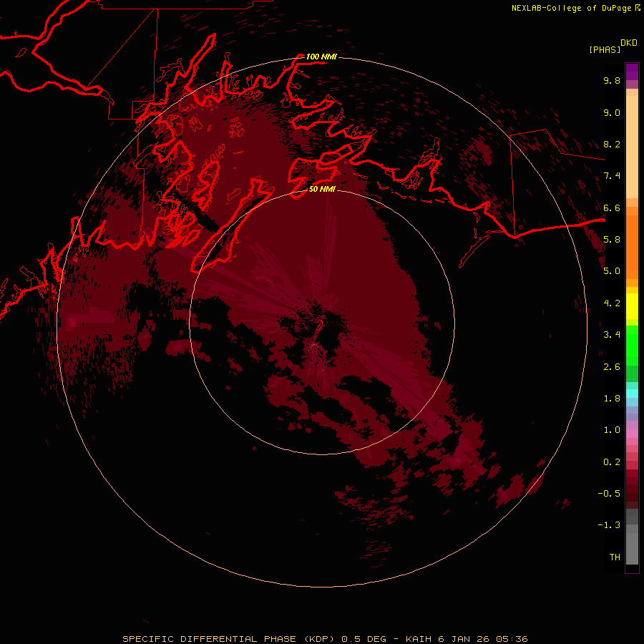The width and height of the screenshot is (644, 644).
Task: Click the -1.3 legend value
Action: (609, 525)
